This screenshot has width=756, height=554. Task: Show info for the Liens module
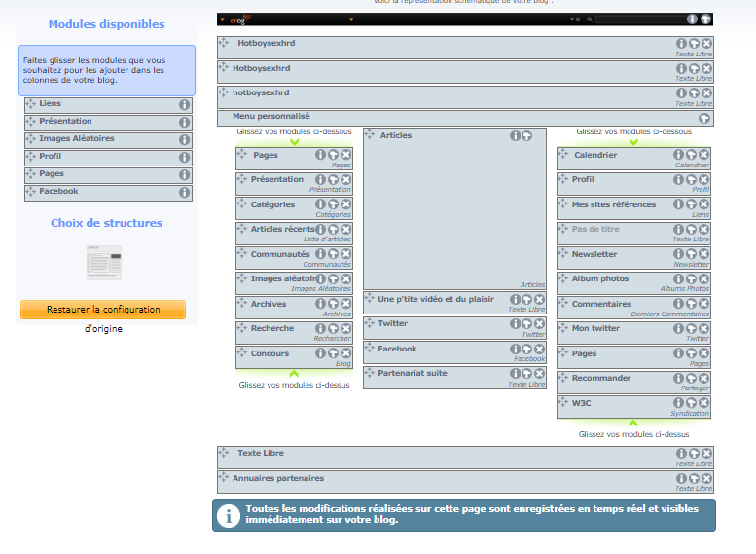(184, 105)
